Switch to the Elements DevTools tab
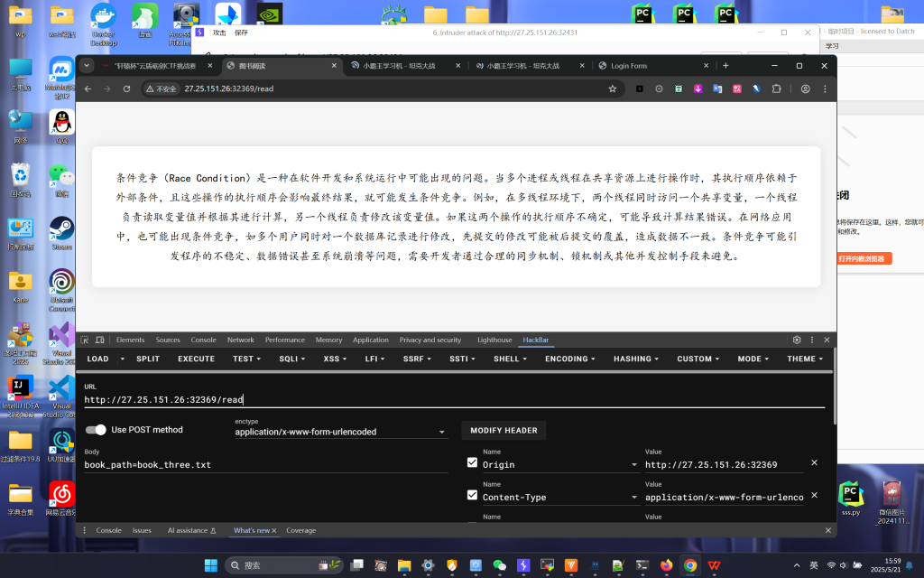Screen dimensions: 924x578 [130, 340]
